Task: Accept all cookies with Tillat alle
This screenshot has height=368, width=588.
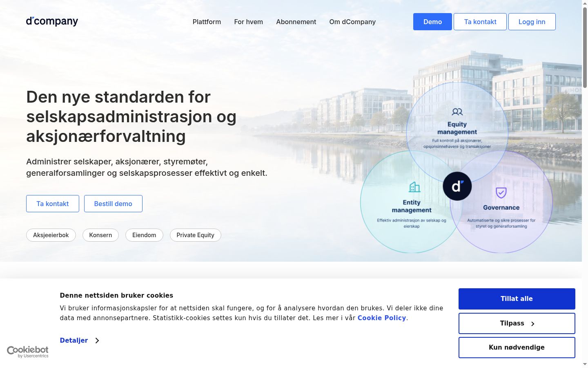Action: click(517, 299)
